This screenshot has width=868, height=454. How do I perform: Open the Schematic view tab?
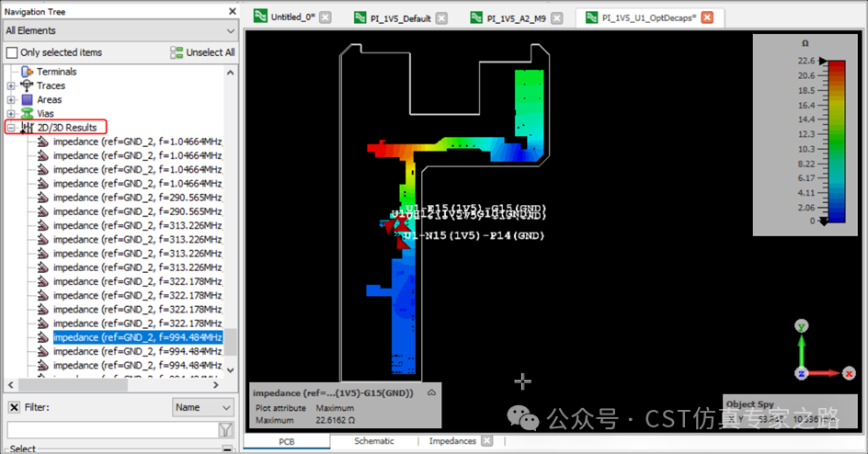[x=374, y=441]
